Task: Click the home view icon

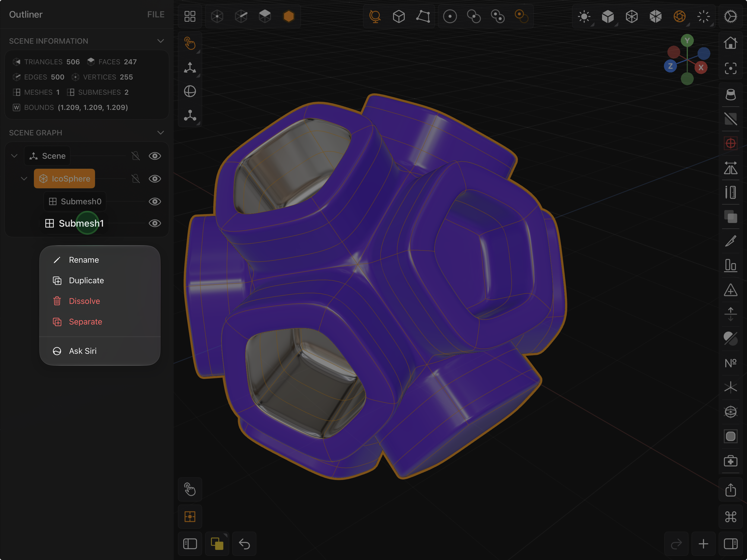Action: (x=730, y=43)
